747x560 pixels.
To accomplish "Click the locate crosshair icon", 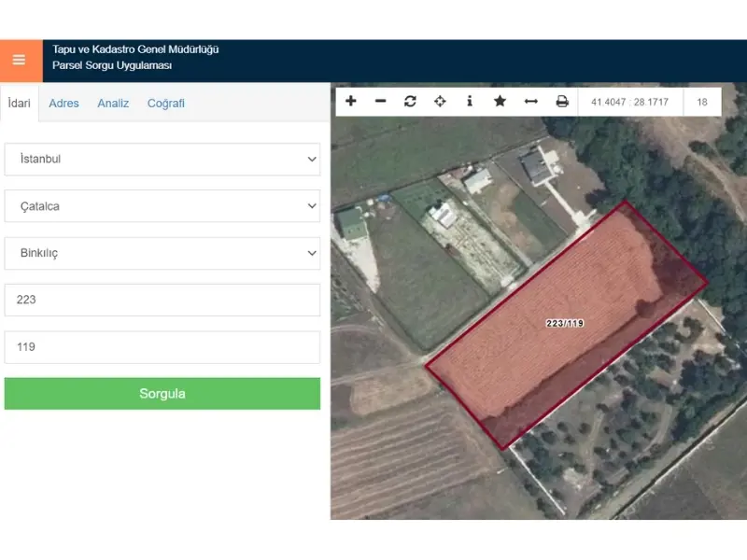I will [x=440, y=102].
